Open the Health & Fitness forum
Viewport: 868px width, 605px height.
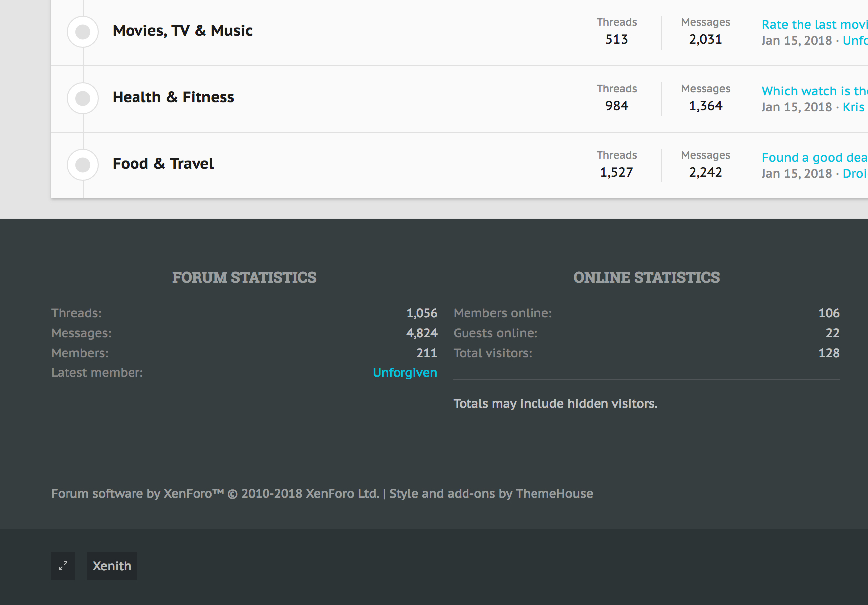tap(173, 97)
